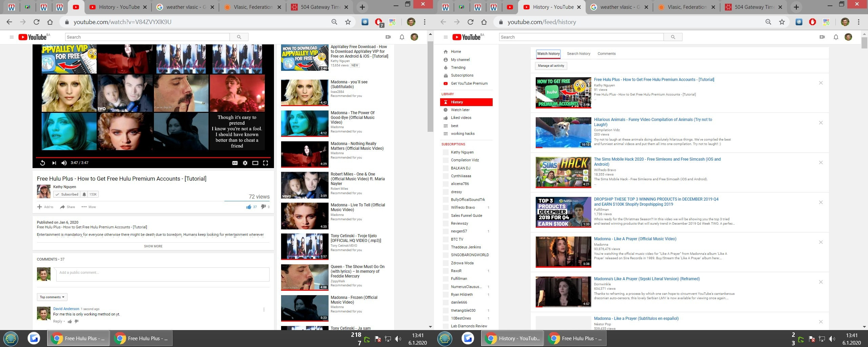Toggle closed captions in video player
The width and height of the screenshot is (868, 347).
235,163
